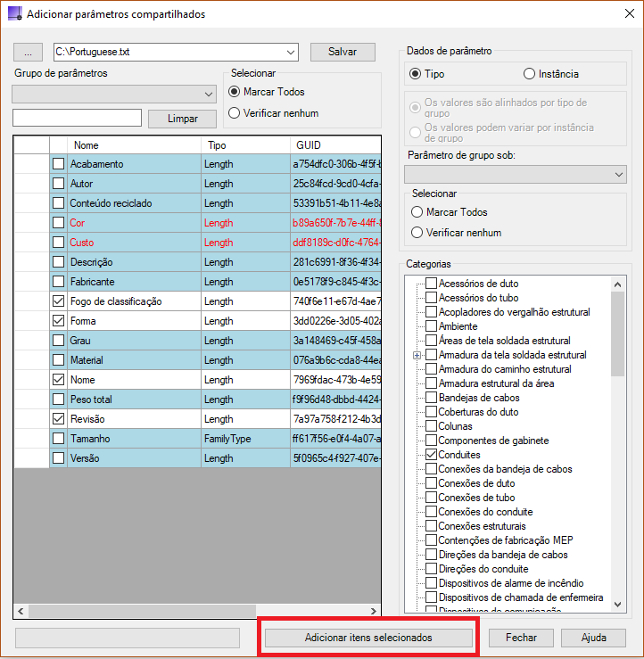Sort list by the Nome column header
Image resolution: width=644 pixels, height=659 pixels.
(x=134, y=145)
